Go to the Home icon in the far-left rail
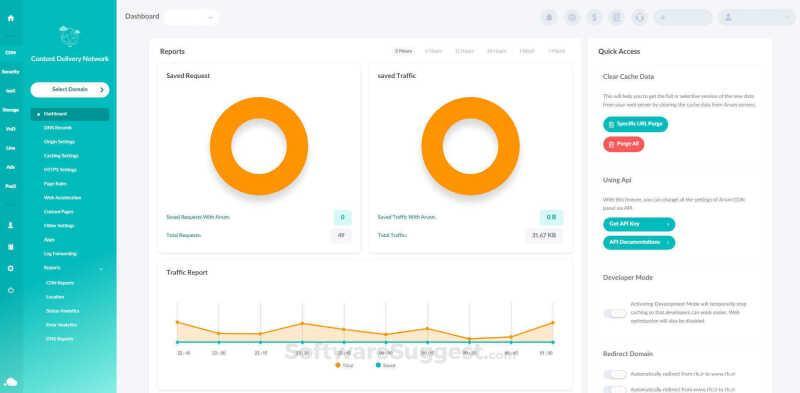The height and width of the screenshot is (393, 800). tap(11, 18)
